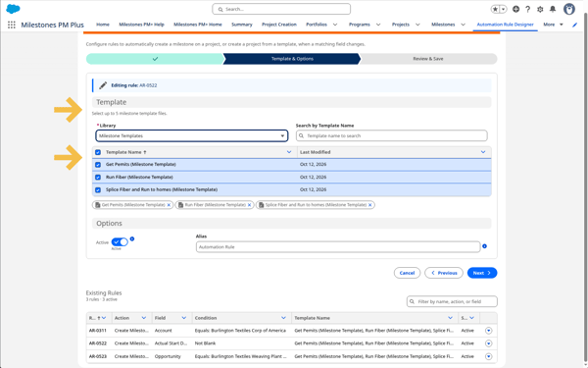This screenshot has width=588, height=368.
Task: Jump to the Review & Save step
Action: (428, 59)
